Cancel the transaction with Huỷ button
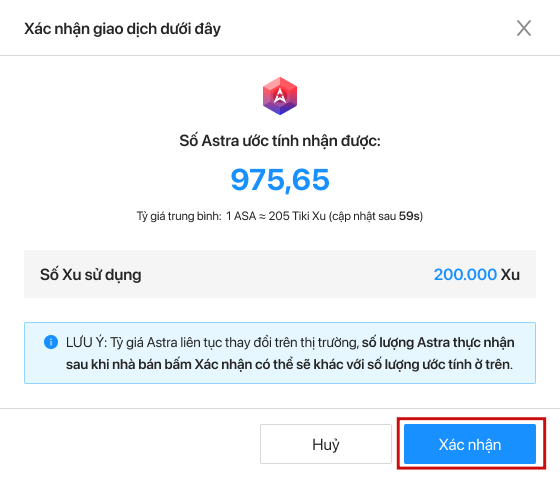This screenshot has width=560, height=488. click(x=326, y=444)
